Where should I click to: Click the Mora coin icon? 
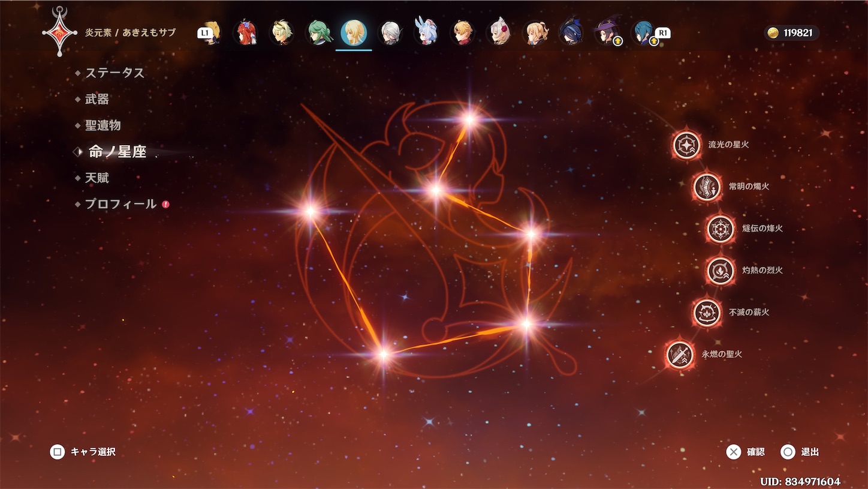(x=773, y=33)
